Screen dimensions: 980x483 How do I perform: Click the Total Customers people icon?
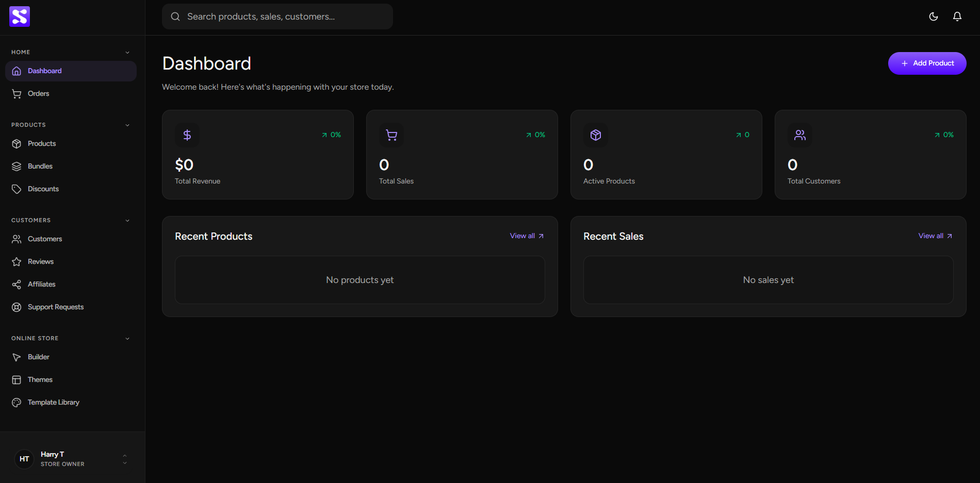pyautogui.click(x=800, y=135)
